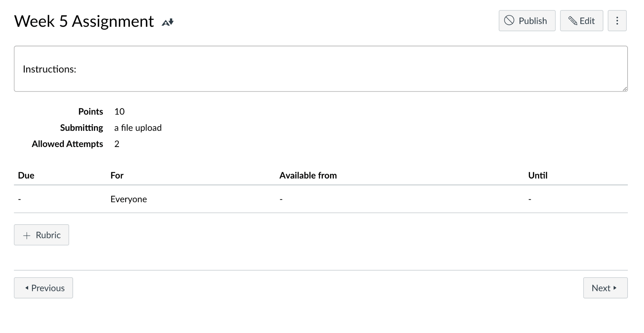The height and width of the screenshot is (333, 644).
Task: Click the plus icon on the Rubric button
Action: [27, 235]
